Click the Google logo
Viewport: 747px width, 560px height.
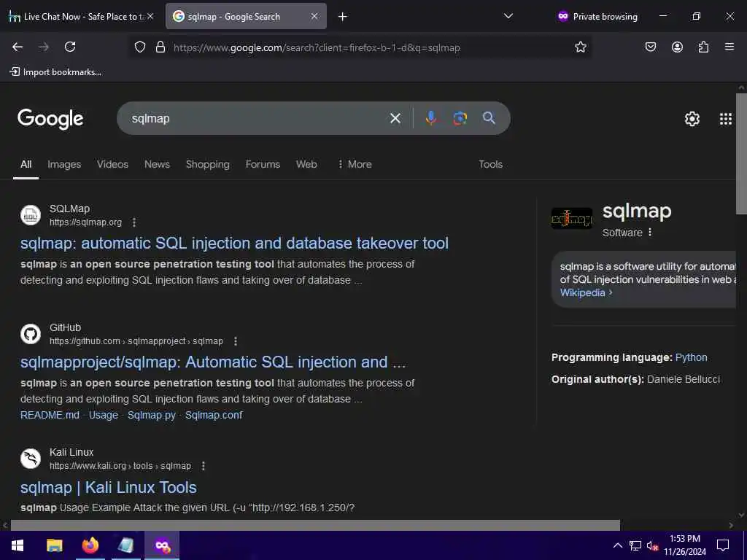tap(50, 119)
